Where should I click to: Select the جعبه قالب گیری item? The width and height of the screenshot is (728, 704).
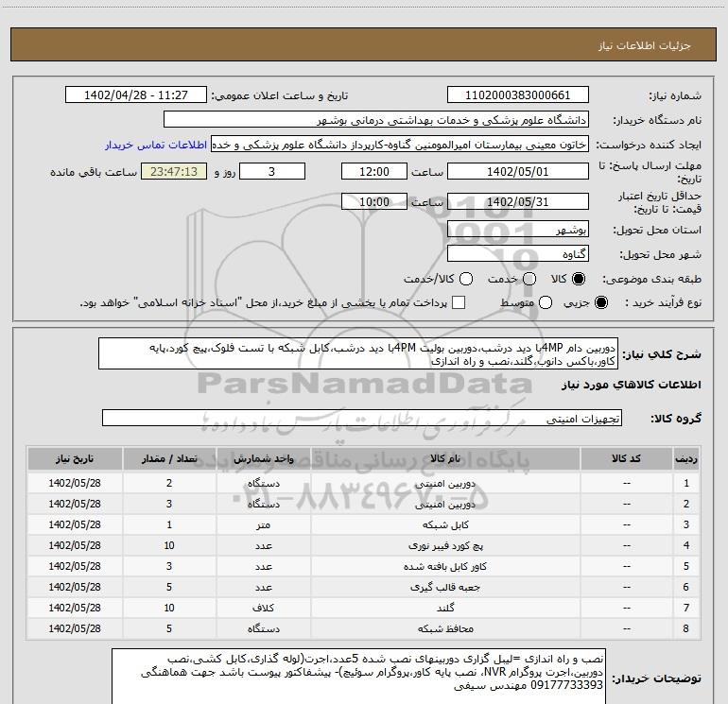coord(445,587)
